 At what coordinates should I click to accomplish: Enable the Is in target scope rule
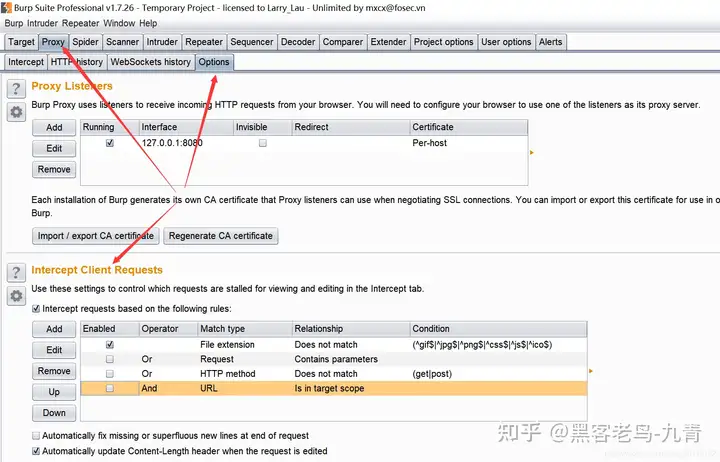(110, 388)
